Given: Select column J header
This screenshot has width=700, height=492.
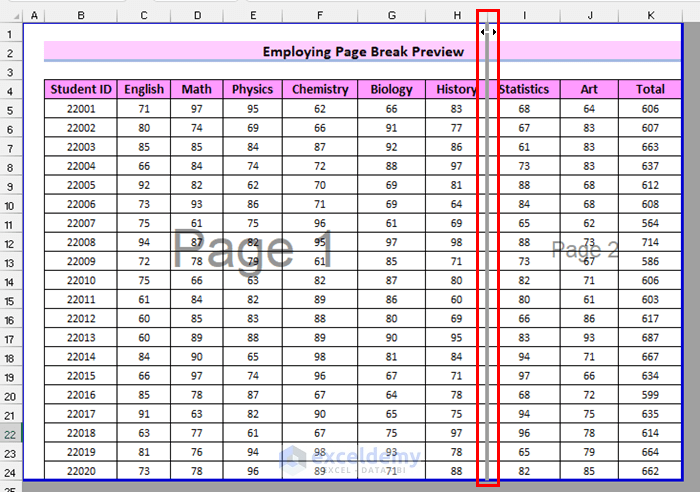Looking at the screenshot, I should coord(590,16).
